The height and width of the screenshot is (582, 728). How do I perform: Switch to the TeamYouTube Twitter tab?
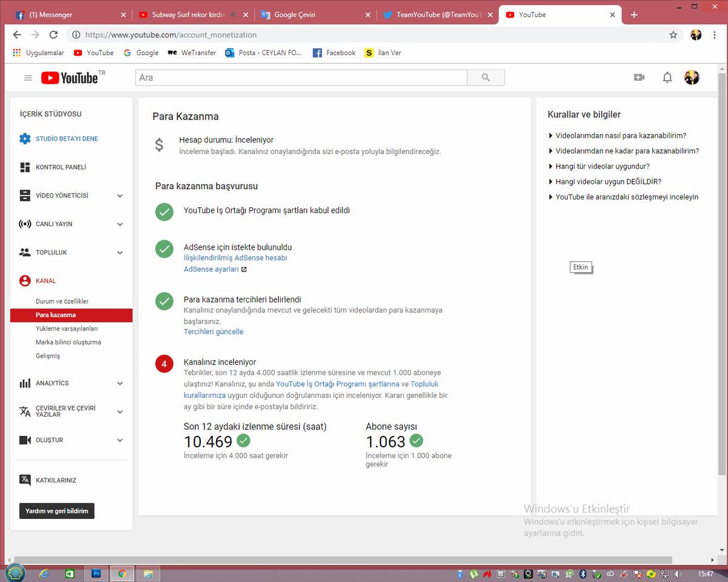point(438,15)
